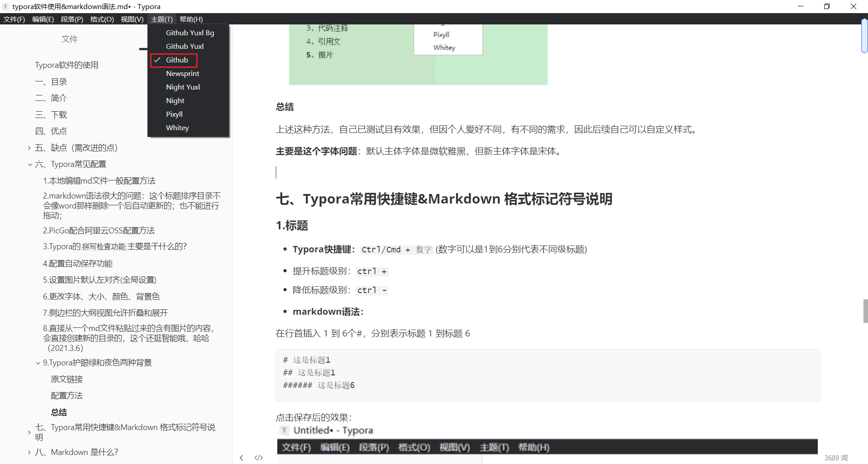Toggle source code mode icon
This screenshot has height=464, width=868.
point(259,458)
